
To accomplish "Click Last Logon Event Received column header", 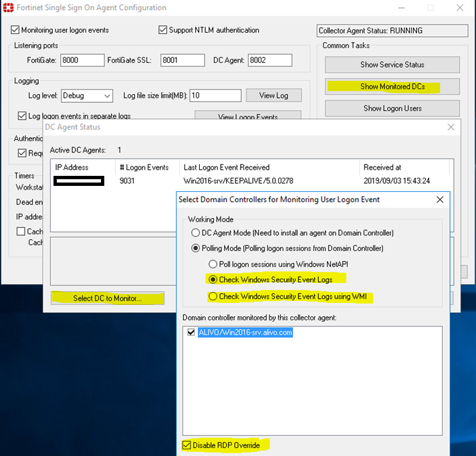I will tap(269, 167).
